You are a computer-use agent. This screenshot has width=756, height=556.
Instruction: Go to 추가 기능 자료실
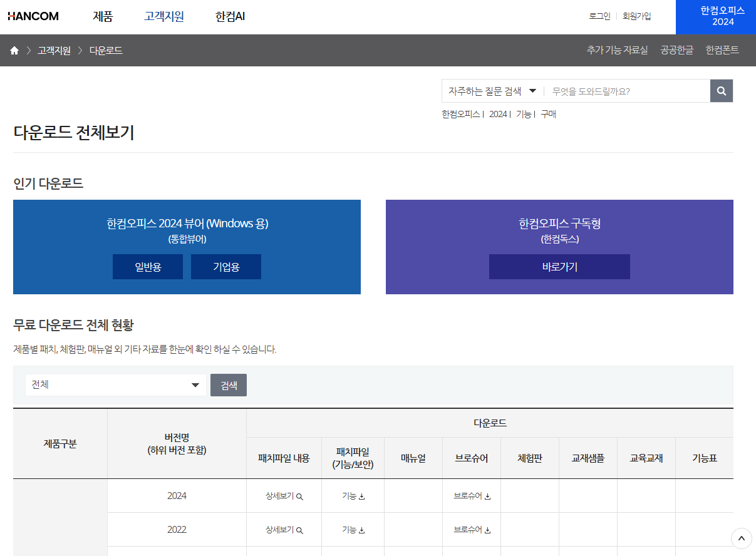[x=617, y=50]
